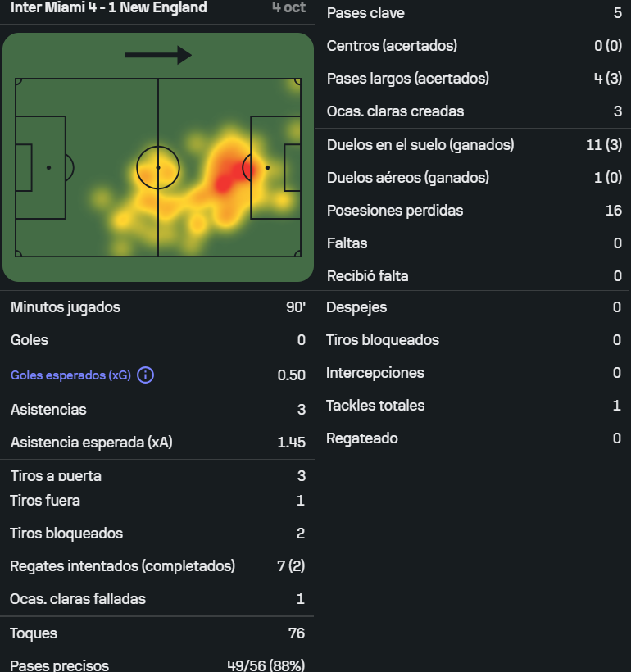Click the Toques stat label

34,633
